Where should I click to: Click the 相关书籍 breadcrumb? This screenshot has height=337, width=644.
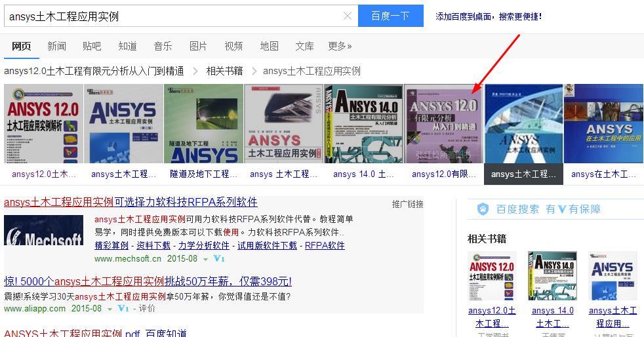224,71
